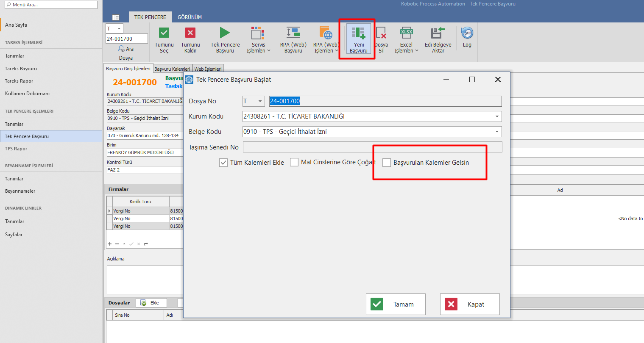
Task: Add a row with plus icon in Firmalar grid
Action: point(110,244)
